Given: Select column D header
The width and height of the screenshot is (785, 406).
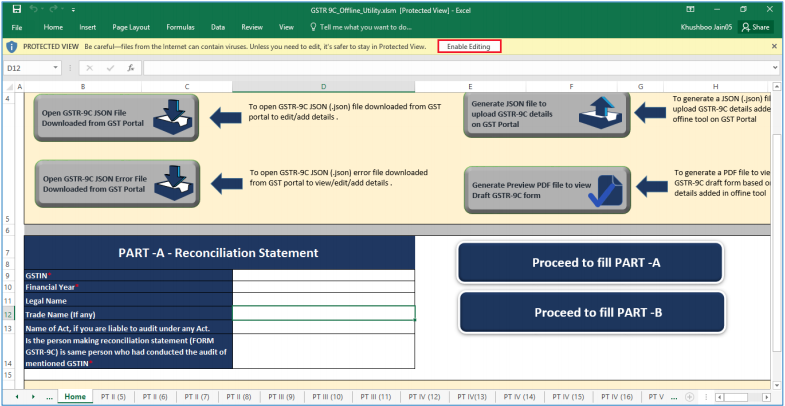Looking at the screenshot, I should pos(323,87).
